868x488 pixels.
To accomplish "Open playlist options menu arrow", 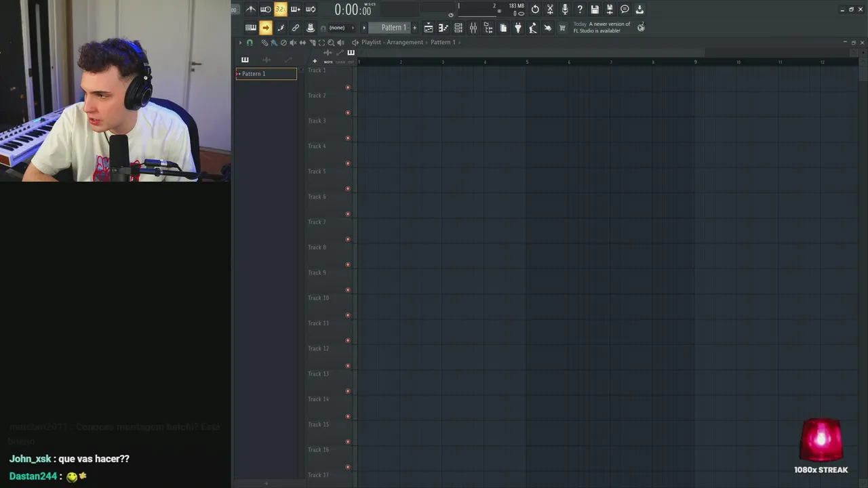I will pos(240,42).
